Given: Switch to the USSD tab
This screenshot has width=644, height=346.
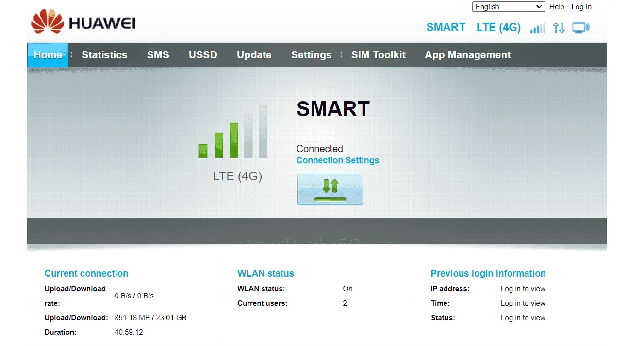Looking at the screenshot, I should point(203,55).
